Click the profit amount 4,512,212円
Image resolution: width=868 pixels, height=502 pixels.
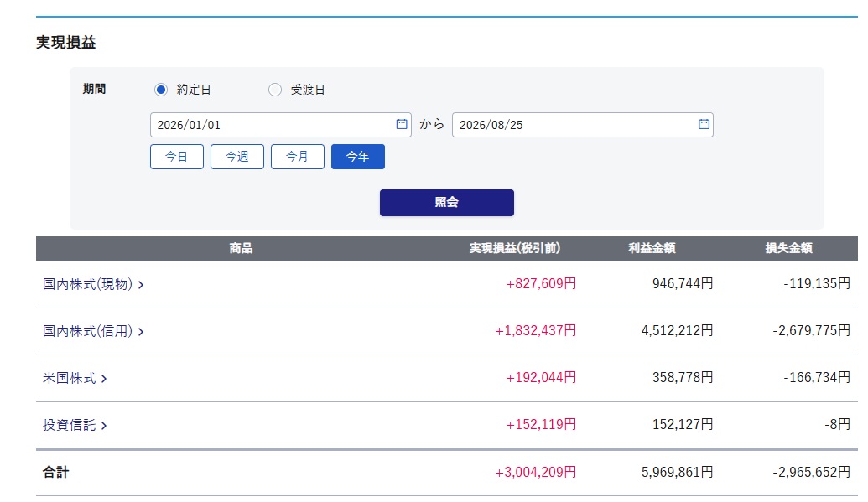[677, 331]
